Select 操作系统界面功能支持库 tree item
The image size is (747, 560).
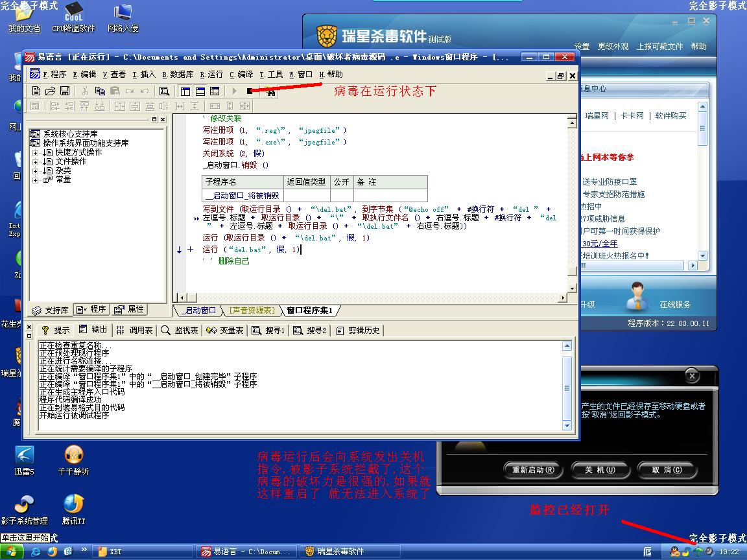pyautogui.click(x=86, y=143)
